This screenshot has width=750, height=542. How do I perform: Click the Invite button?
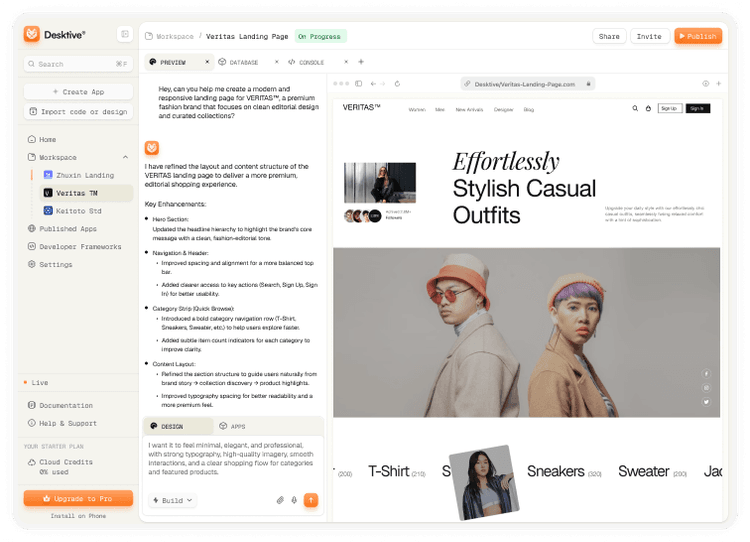click(649, 36)
